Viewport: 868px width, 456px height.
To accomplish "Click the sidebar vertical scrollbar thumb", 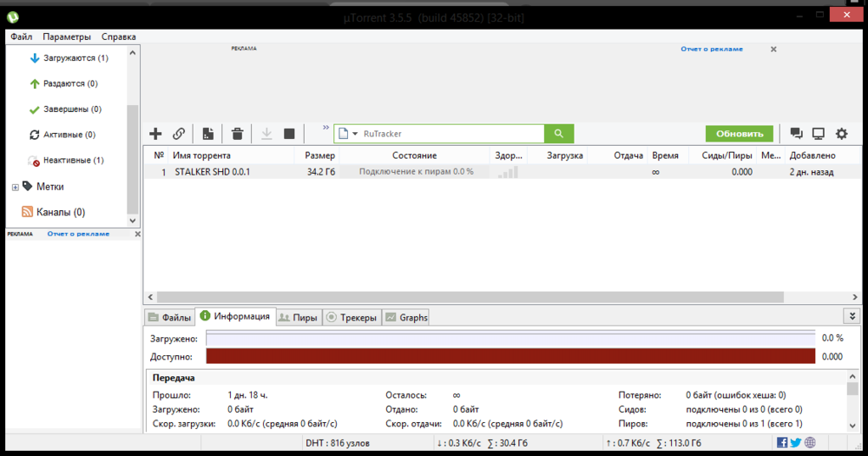I will click(x=132, y=159).
